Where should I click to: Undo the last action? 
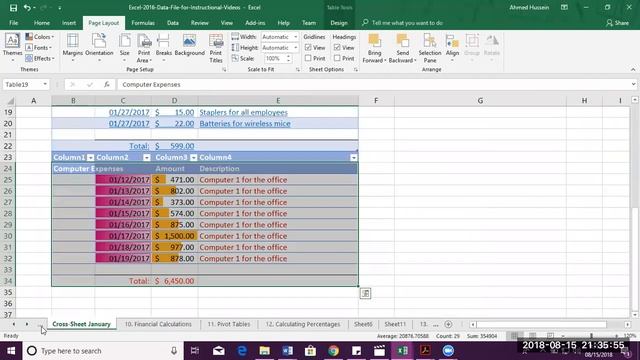point(27,7)
